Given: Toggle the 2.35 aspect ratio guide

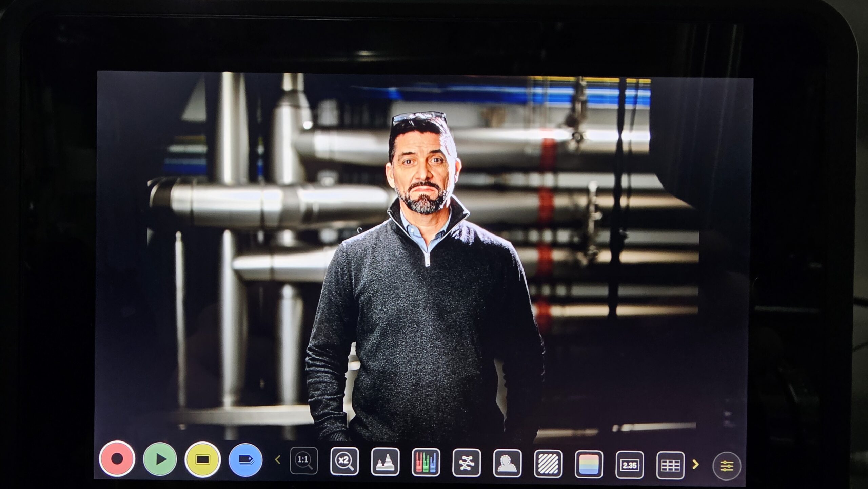Looking at the screenshot, I should [630, 465].
